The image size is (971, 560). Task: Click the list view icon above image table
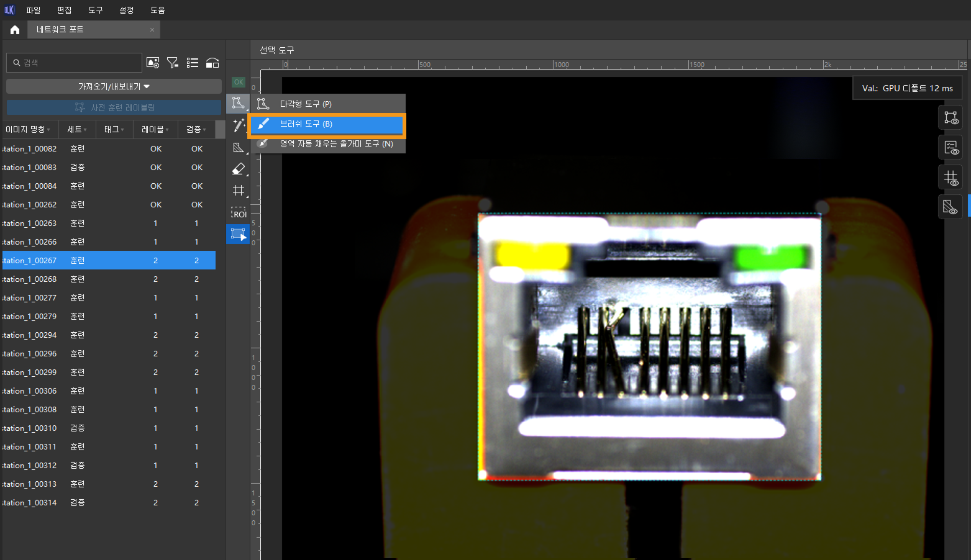tap(193, 63)
